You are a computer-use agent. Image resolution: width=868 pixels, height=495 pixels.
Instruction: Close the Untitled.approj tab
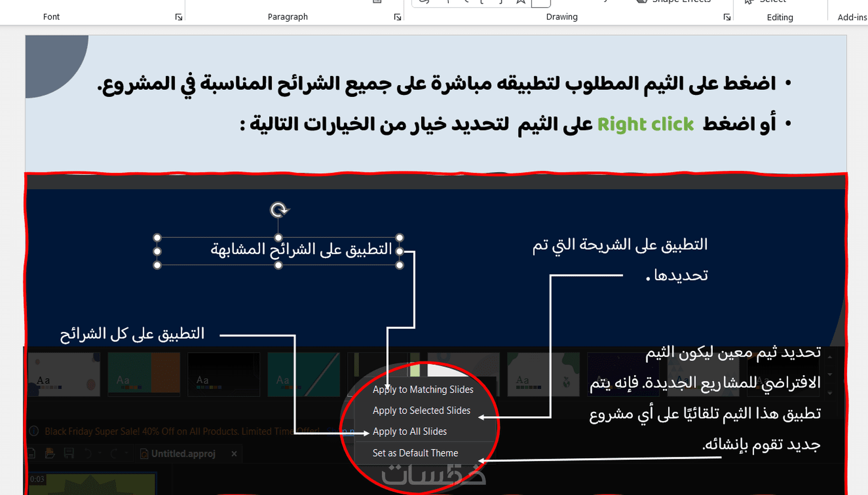tap(234, 454)
